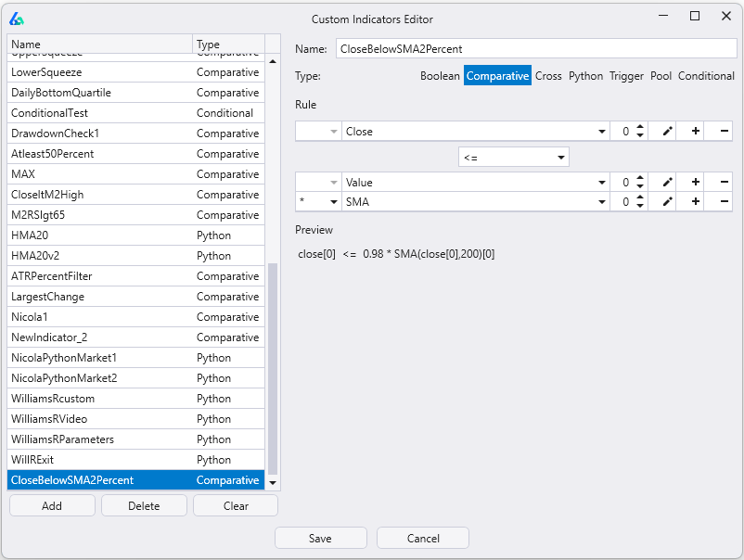Add a new custom indicator
Screen dimensions: 744x560
click(x=51, y=504)
